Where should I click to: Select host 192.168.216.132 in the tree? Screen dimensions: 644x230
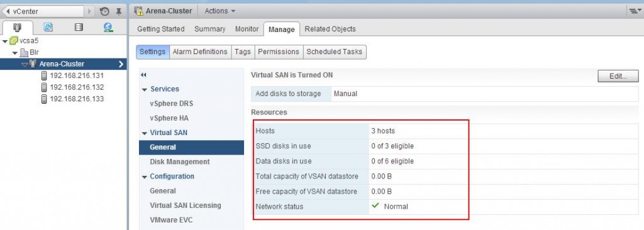tap(77, 87)
